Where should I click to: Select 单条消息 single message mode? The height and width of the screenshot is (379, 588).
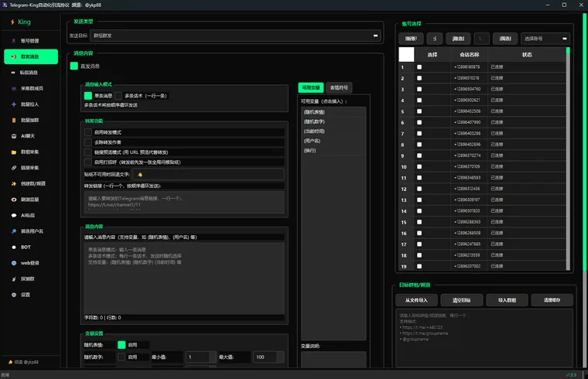88,96
